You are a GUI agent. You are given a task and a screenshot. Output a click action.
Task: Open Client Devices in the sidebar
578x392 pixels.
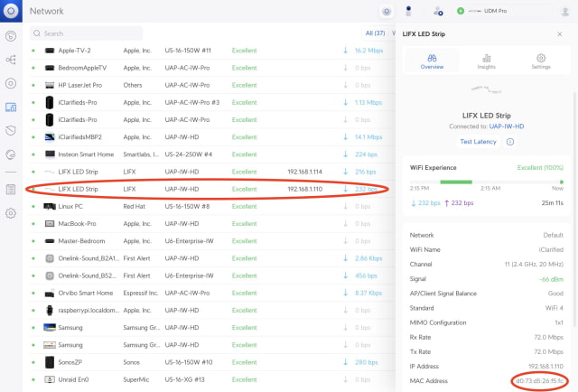point(11,107)
